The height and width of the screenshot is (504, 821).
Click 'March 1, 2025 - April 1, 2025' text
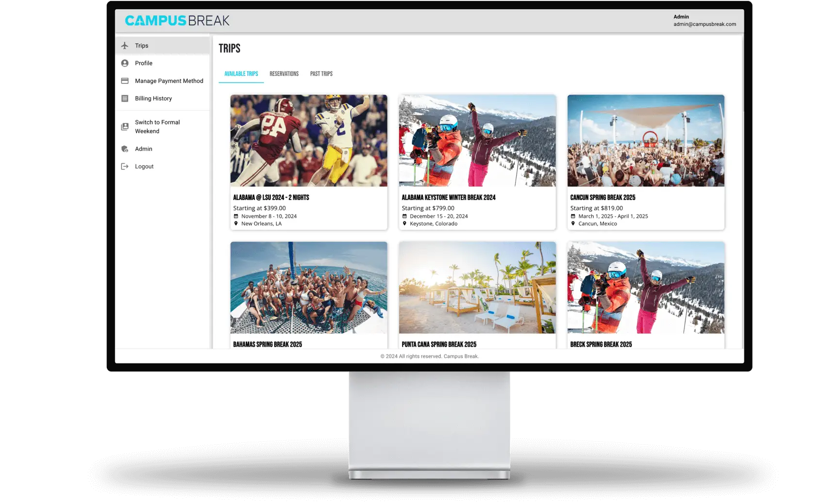pyautogui.click(x=613, y=217)
